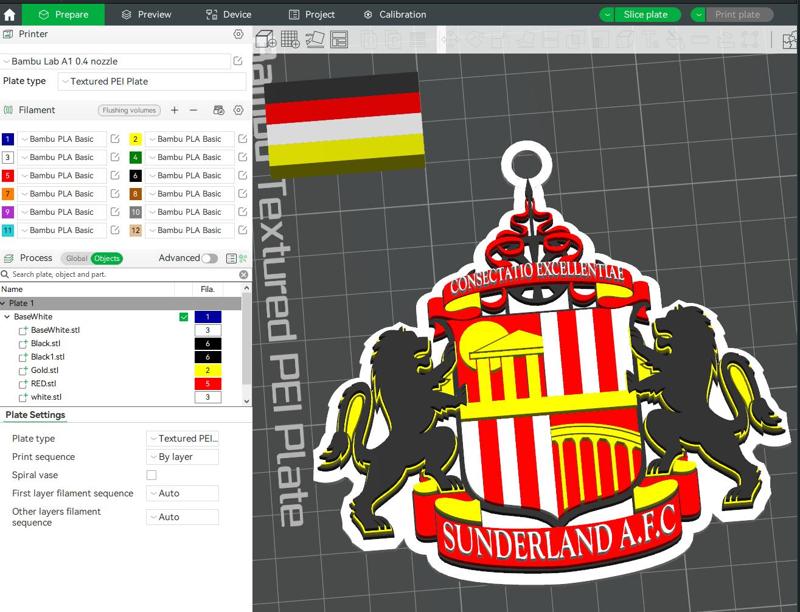
Task: Edit filament 1 Bambu PLA Basic preset
Action: [115, 139]
